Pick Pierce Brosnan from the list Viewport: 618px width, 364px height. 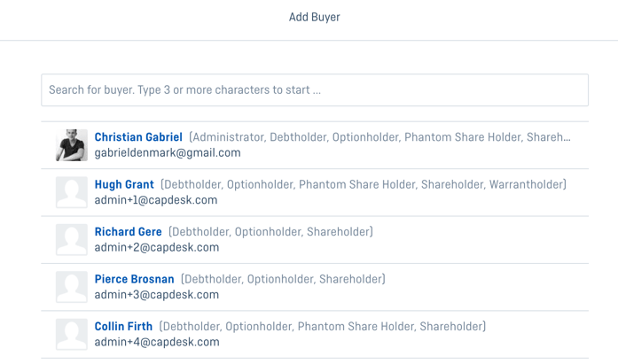coord(134,279)
